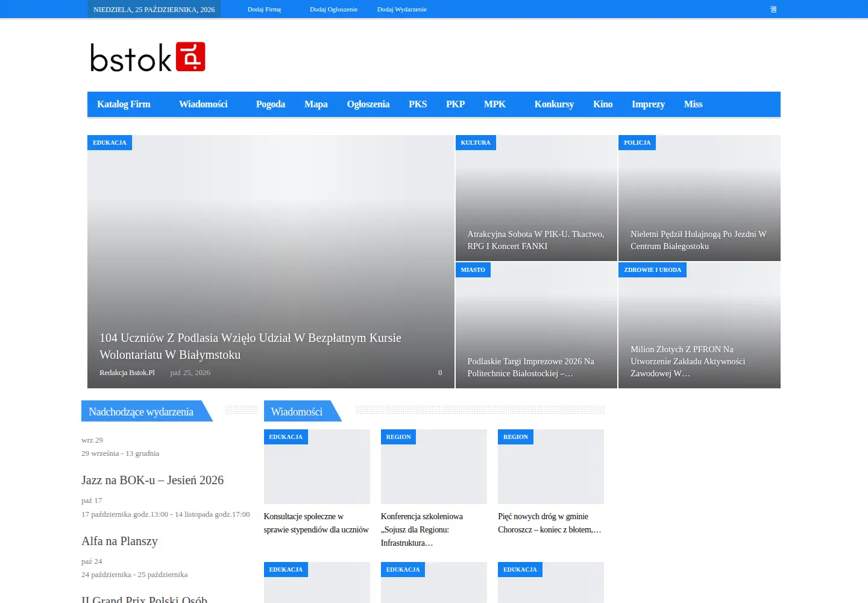
Task: Open the MPK menu item
Action: (x=495, y=104)
